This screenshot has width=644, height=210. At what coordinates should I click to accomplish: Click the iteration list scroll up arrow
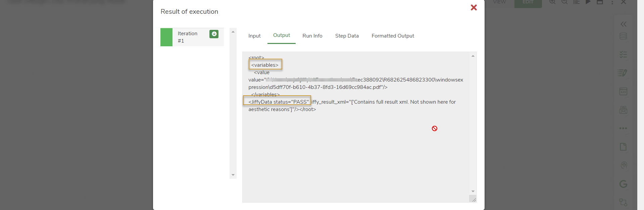coord(233,32)
